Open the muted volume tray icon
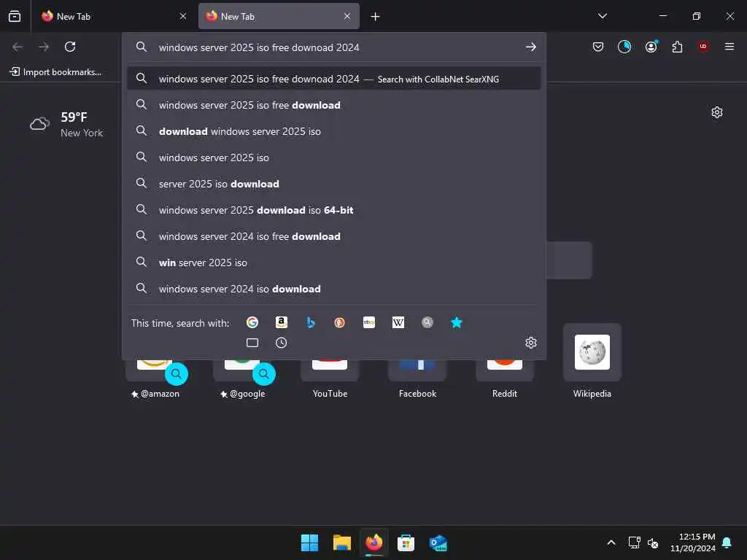Image resolution: width=747 pixels, height=560 pixels. [653, 542]
